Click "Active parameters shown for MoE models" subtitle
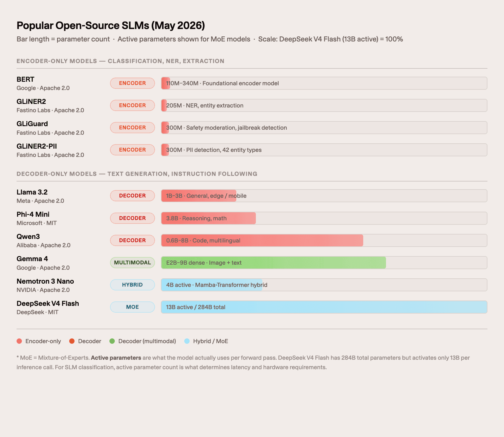Screen dimensions: 504x437 [184, 39]
